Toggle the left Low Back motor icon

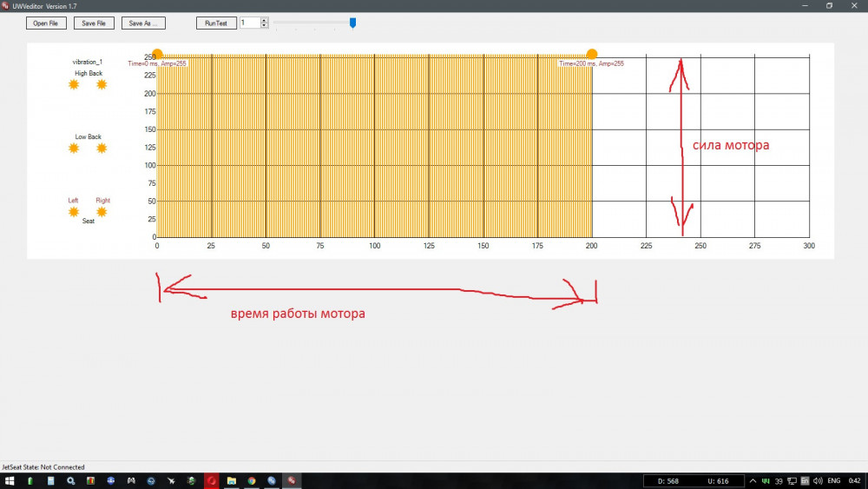[x=74, y=148]
